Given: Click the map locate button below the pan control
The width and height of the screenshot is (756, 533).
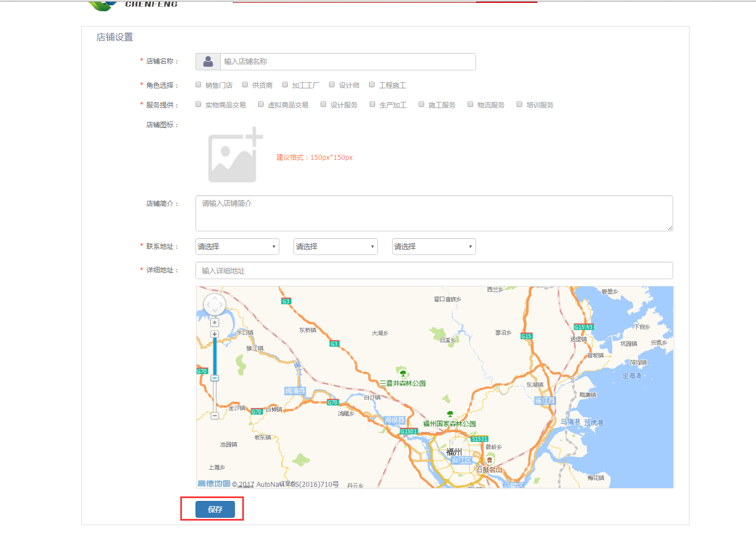Looking at the screenshot, I should 215,323.
